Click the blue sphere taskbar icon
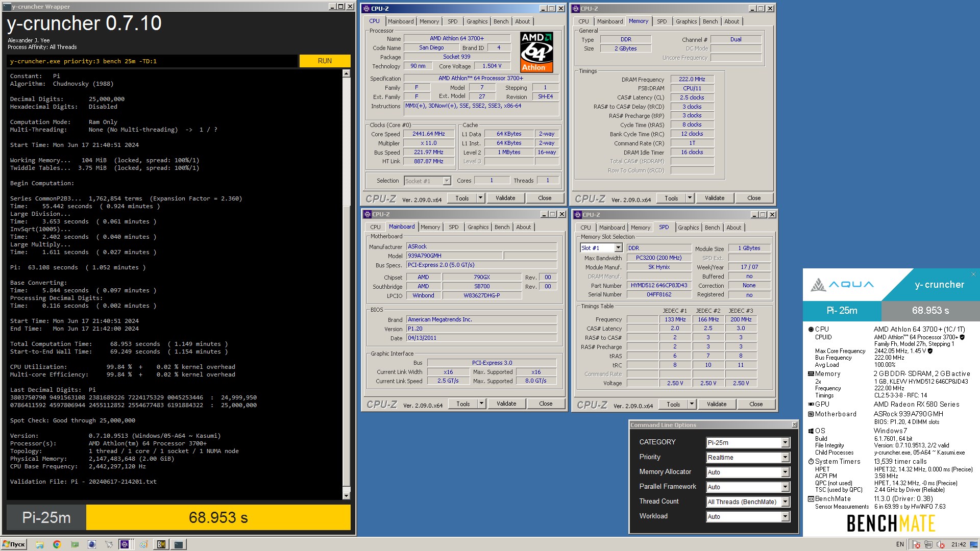 92,544
